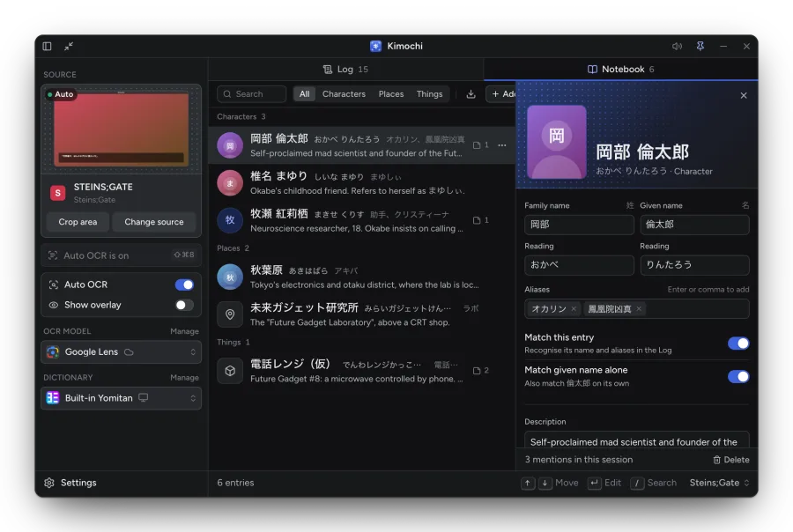The height and width of the screenshot is (532, 793).
Task: Select the 椎名 まゆり entry
Action: point(361,183)
